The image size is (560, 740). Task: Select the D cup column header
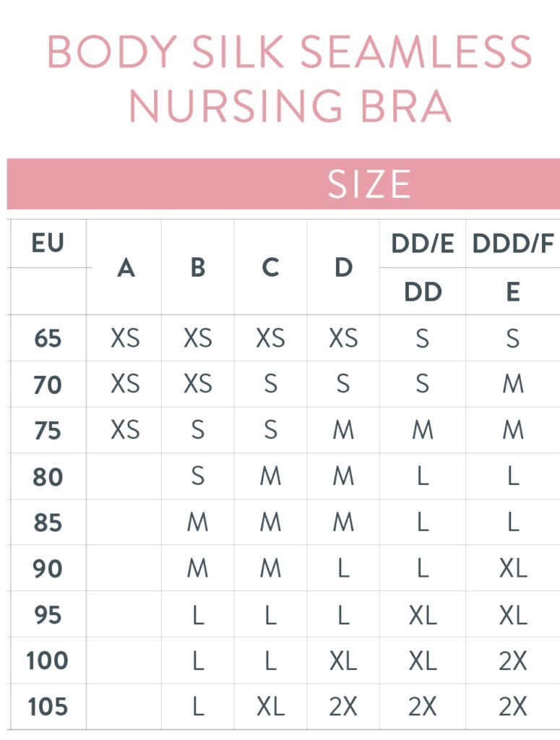coord(343,267)
